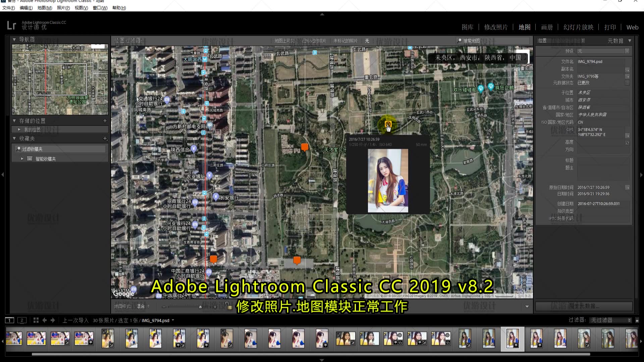Screen dimensions: 644x362
Task: Click the 大明宫西 metro station icon
Action: pyautogui.click(x=205, y=59)
